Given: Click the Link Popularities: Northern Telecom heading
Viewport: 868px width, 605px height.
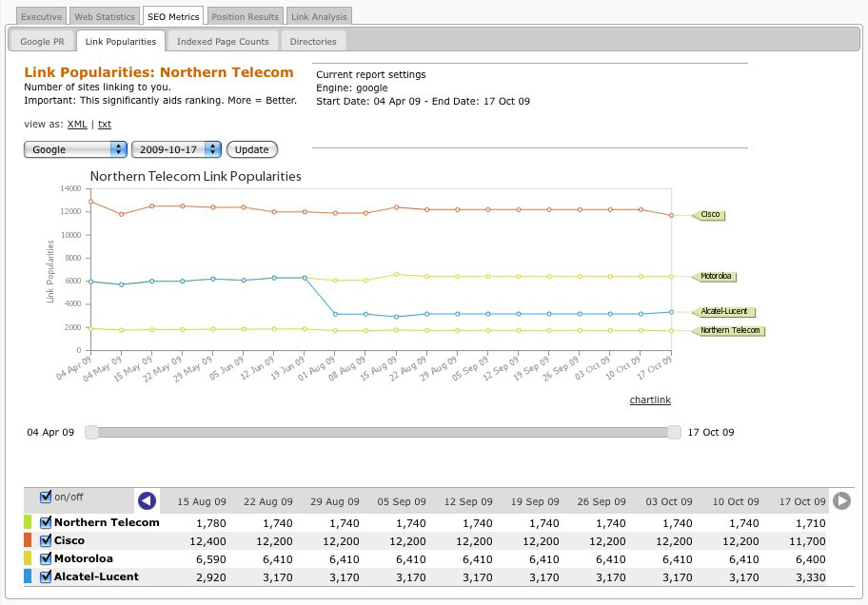Looking at the screenshot, I should [x=159, y=72].
